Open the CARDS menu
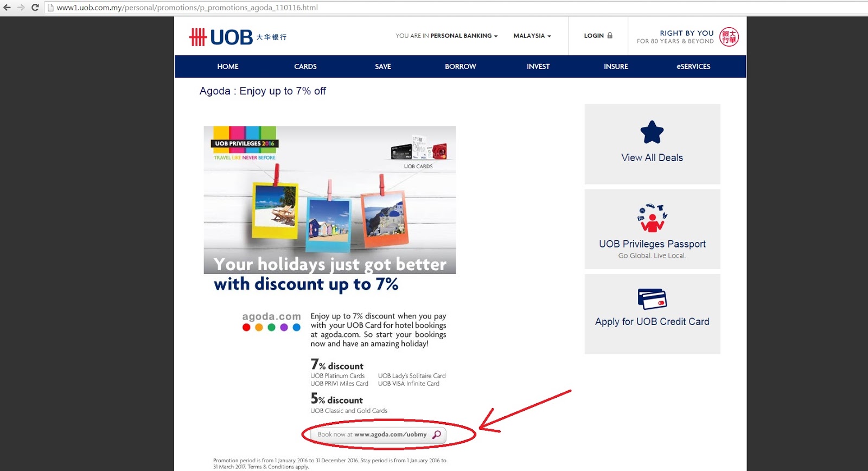The height and width of the screenshot is (471, 868). point(305,66)
